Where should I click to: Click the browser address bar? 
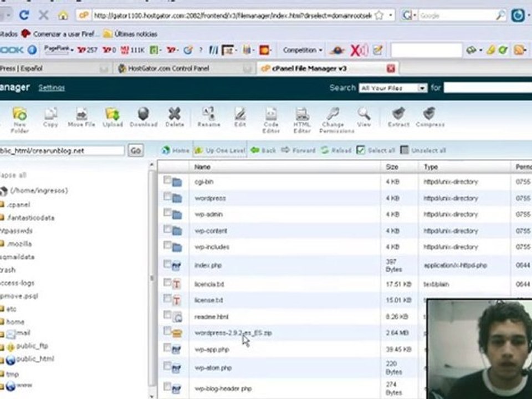coord(233,16)
